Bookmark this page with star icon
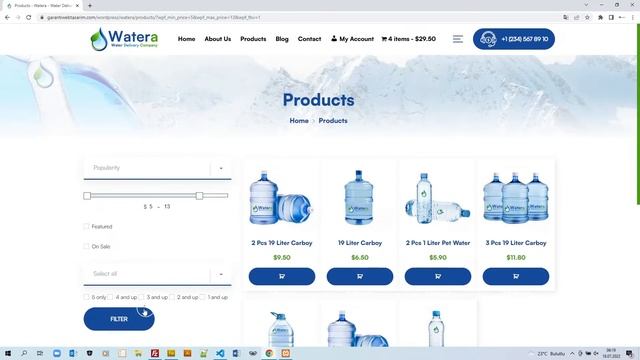Viewport: 640px width, 360px height. (x=587, y=18)
